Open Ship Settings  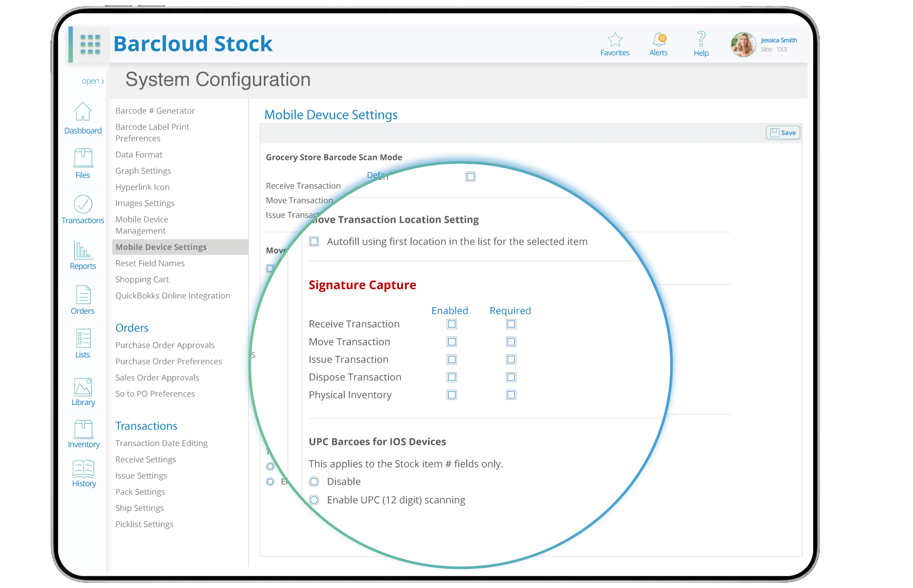pyautogui.click(x=140, y=508)
